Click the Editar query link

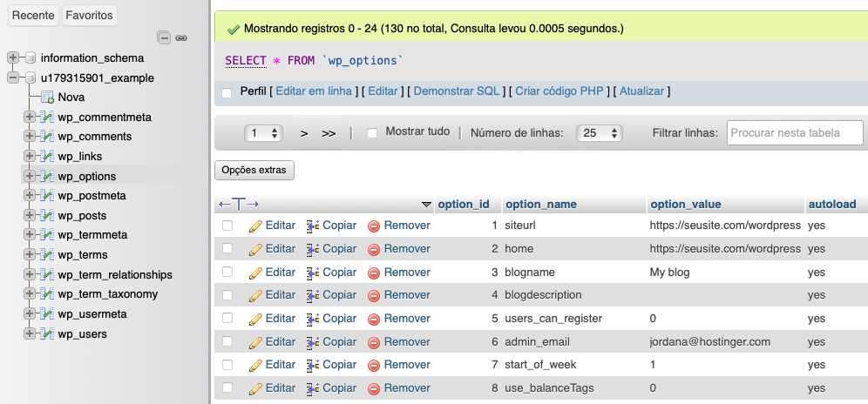pos(383,91)
